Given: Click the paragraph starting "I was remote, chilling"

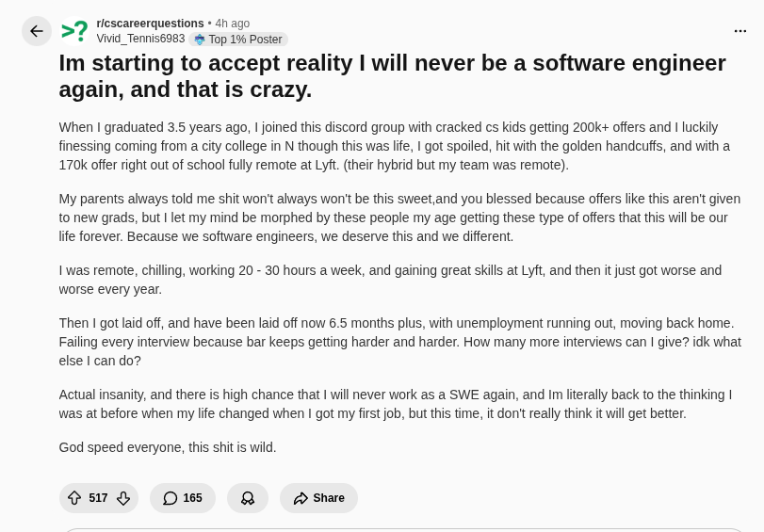Looking at the screenshot, I should click(x=390, y=280).
